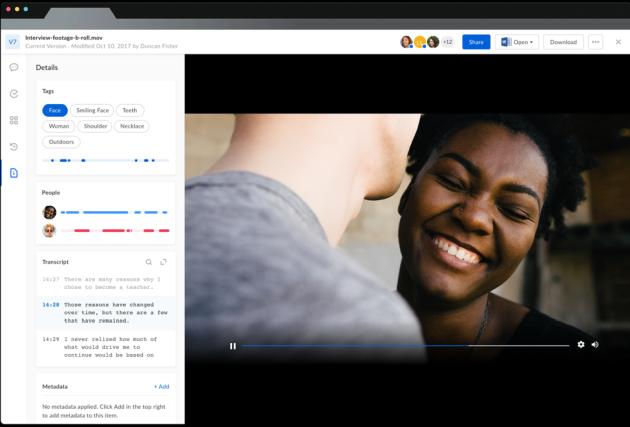Screen dimensions: 630x427
Task: Open video settings gear
Action: coord(581,345)
